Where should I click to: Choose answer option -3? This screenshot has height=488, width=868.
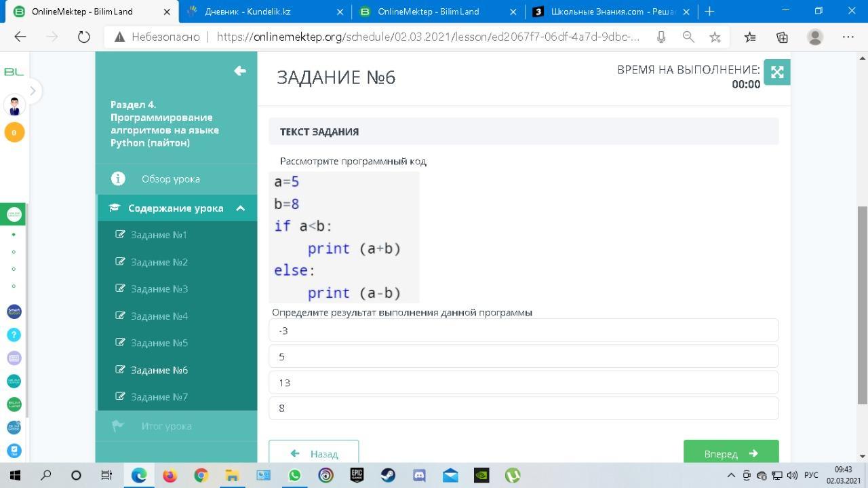coord(524,331)
